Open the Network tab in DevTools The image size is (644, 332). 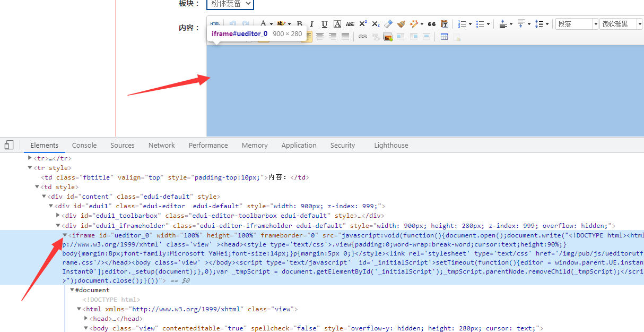point(161,144)
